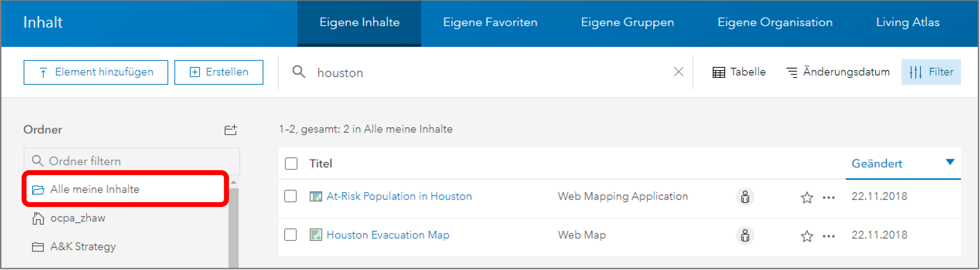Viewport: 980px width, 270px height.
Task: Click the sharing lock icon for At-Risk Population
Action: tap(745, 197)
